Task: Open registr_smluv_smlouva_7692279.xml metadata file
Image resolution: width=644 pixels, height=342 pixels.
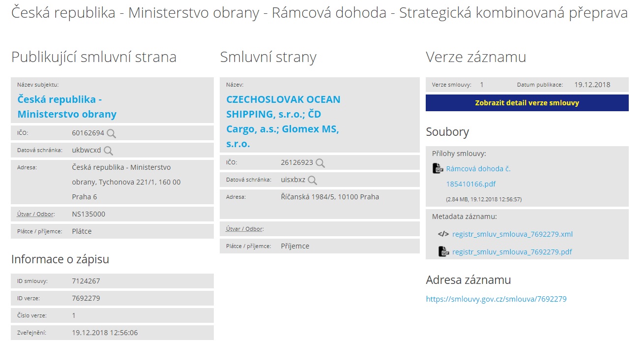Action: coord(512,234)
